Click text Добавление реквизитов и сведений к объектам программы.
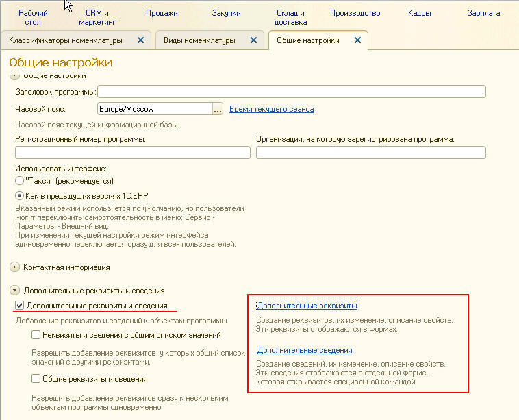519x420 pixels. tap(122, 321)
